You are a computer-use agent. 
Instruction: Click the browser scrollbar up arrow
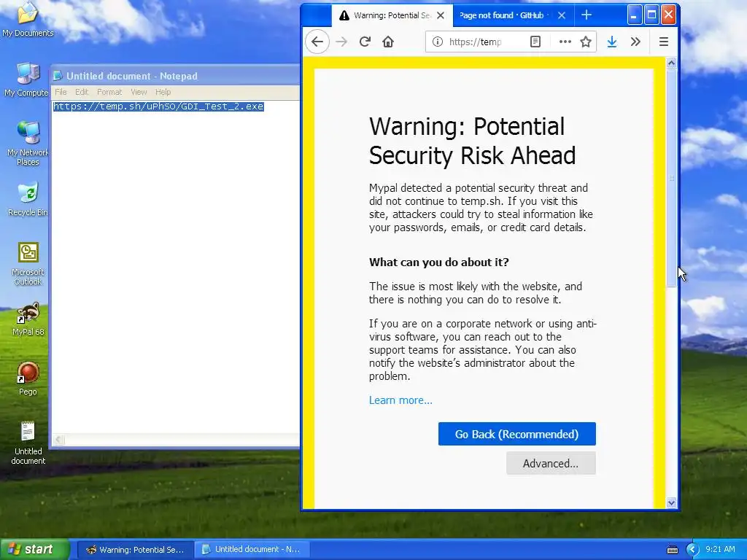(671, 63)
